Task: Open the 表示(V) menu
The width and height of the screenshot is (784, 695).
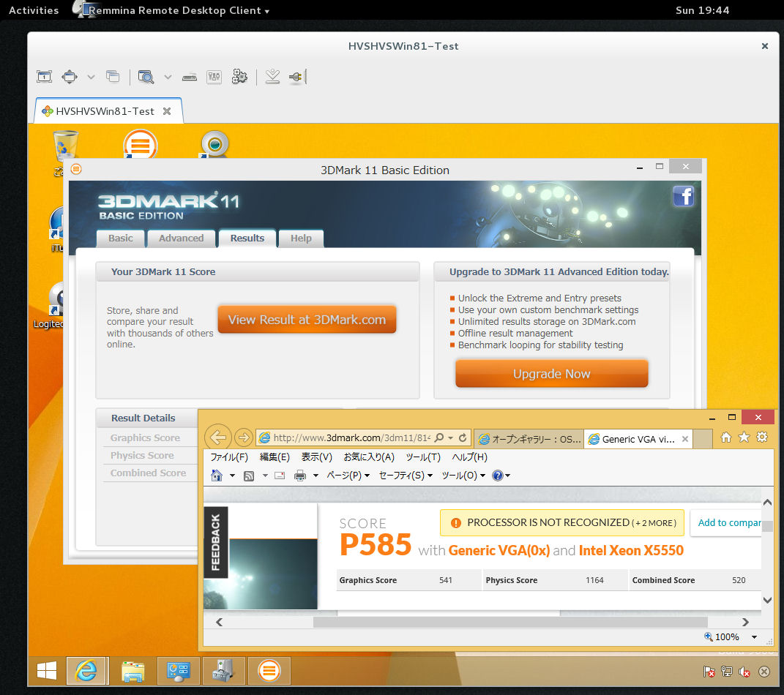Action: coord(316,457)
